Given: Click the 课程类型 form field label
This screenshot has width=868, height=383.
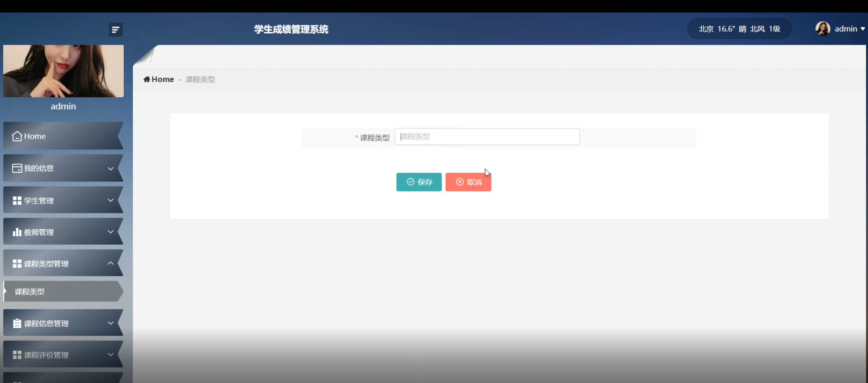Looking at the screenshot, I should click(x=375, y=138).
